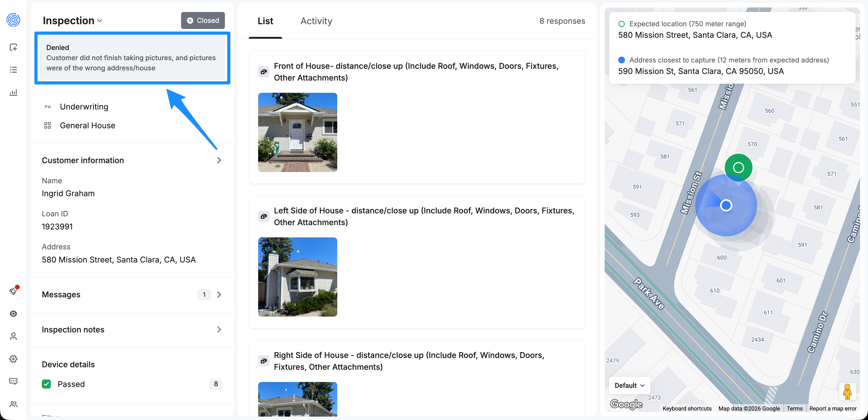Open the Right Side of House photo thumbnail
Screen dimensions: 868x420
click(297, 399)
